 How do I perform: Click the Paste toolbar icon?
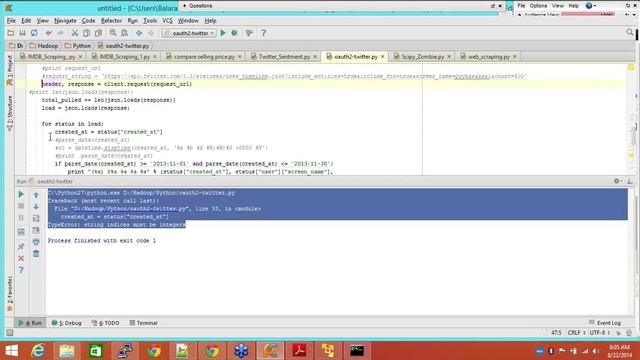tap(98, 33)
